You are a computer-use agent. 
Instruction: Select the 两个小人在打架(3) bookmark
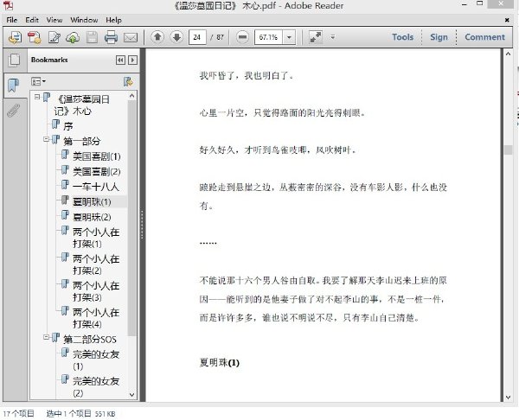[96, 291]
